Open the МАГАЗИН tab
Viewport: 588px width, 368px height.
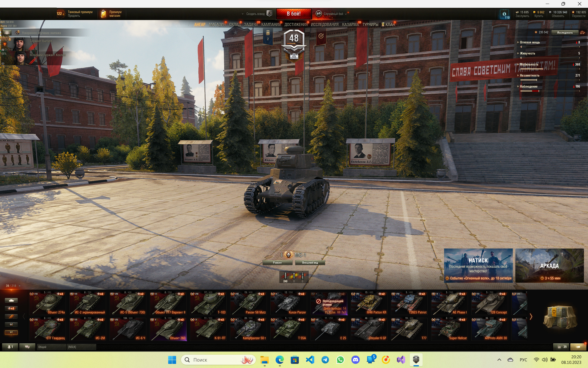tap(217, 25)
